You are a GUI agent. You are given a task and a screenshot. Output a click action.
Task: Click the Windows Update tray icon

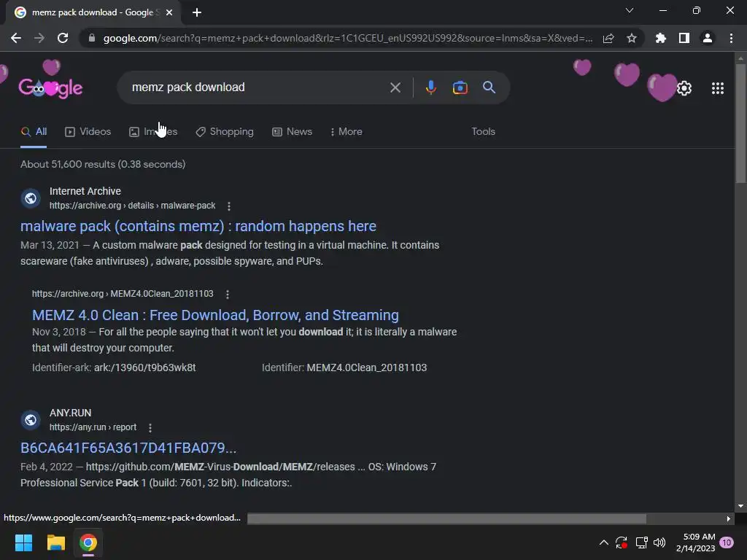[622, 542]
